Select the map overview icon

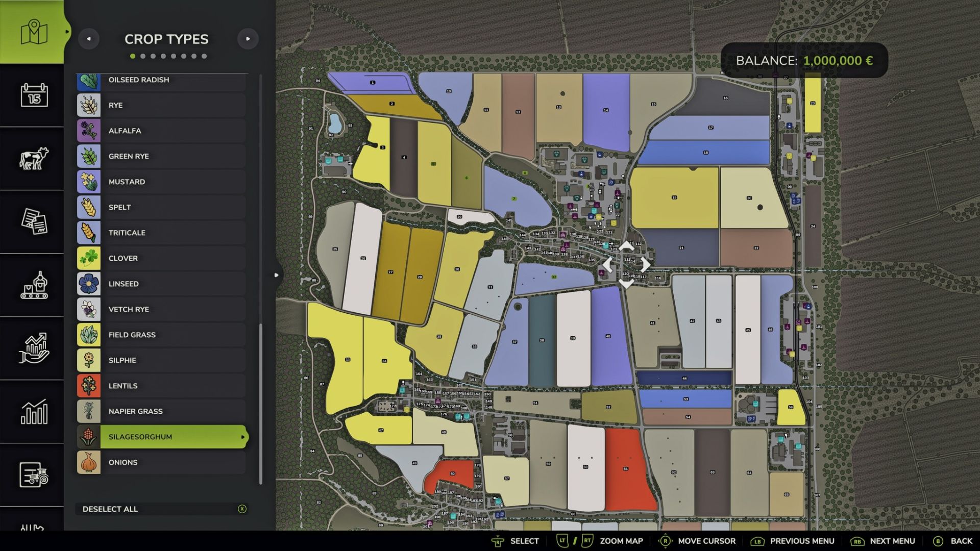34,32
